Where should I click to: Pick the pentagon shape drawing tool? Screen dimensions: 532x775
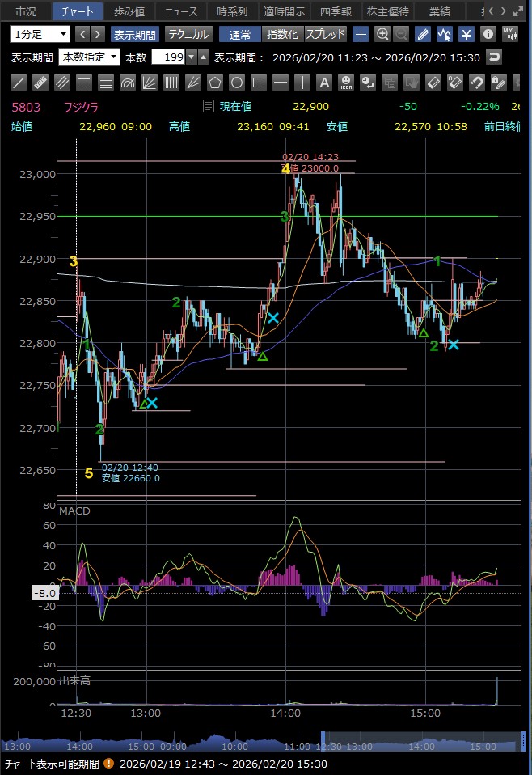coord(214,83)
